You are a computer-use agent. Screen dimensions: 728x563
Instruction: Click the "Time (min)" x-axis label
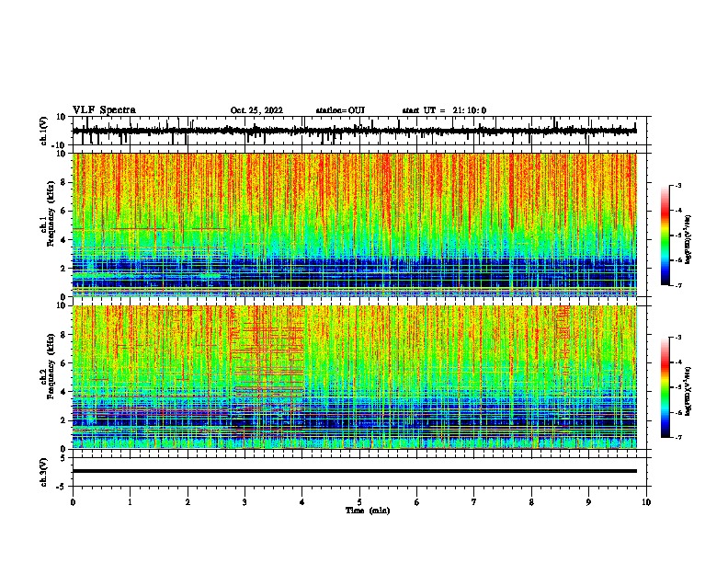tap(368, 511)
